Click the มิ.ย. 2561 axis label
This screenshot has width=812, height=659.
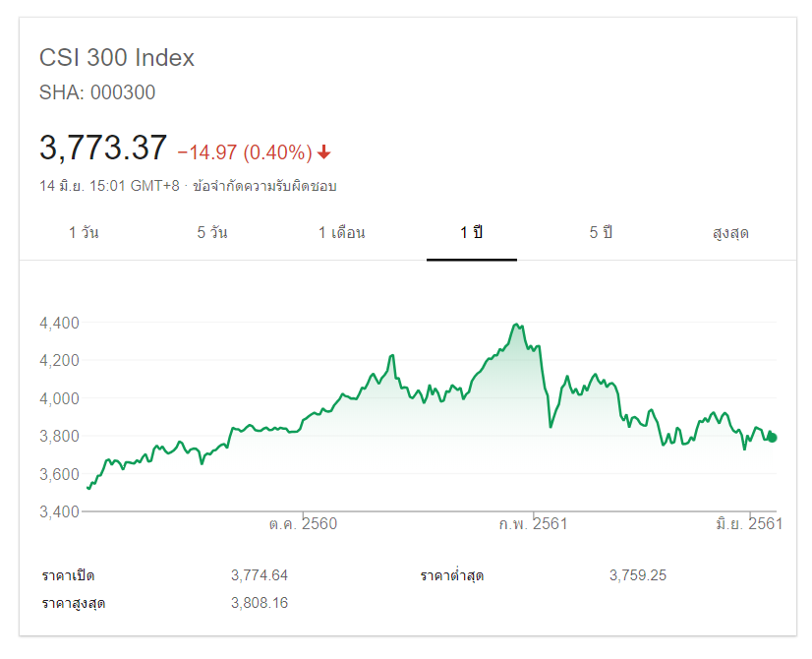748,523
